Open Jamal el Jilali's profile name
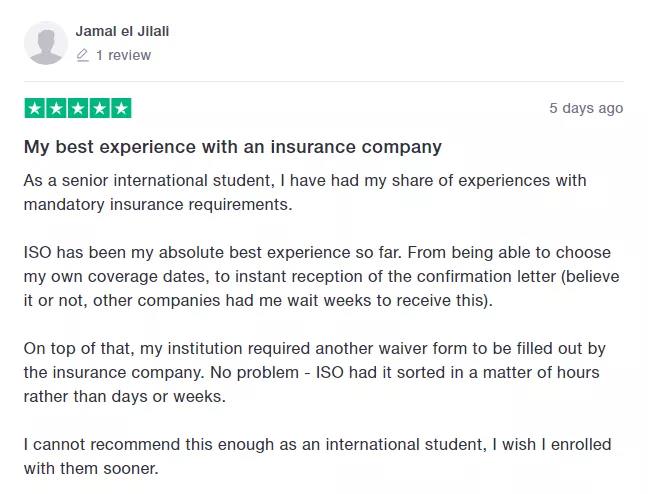Viewport: 648px width, 494px height. [122, 31]
